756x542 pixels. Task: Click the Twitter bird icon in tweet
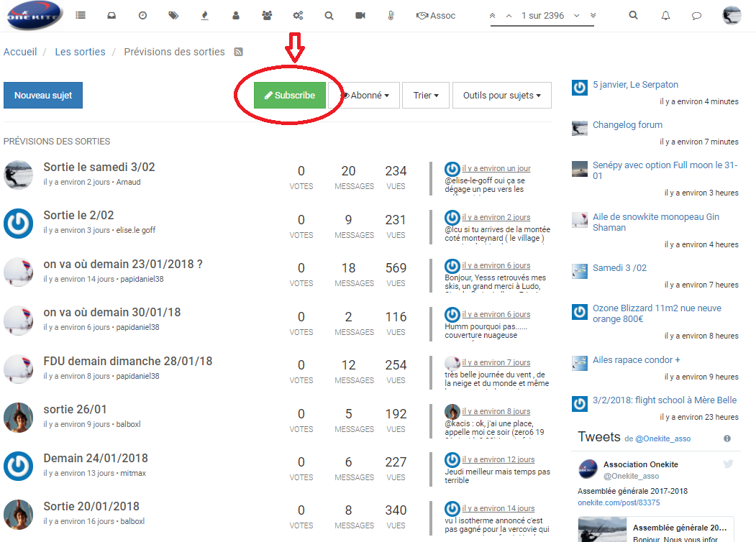point(728,464)
